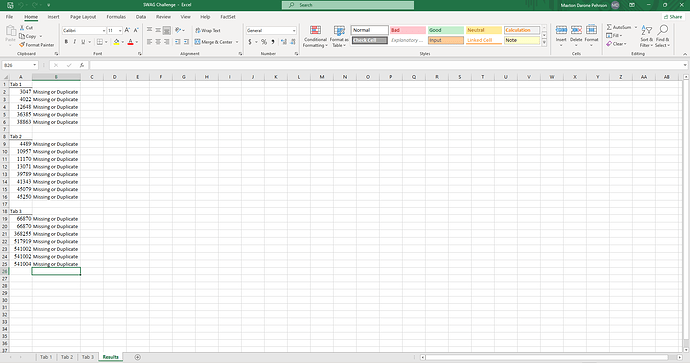
Task: Add a new sheet with plus icon
Action: coord(137,357)
